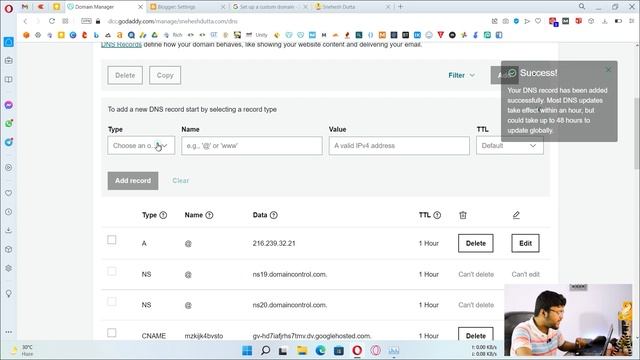Click info icon next to TTL header
The width and height of the screenshot is (640, 360).
coord(437,215)
